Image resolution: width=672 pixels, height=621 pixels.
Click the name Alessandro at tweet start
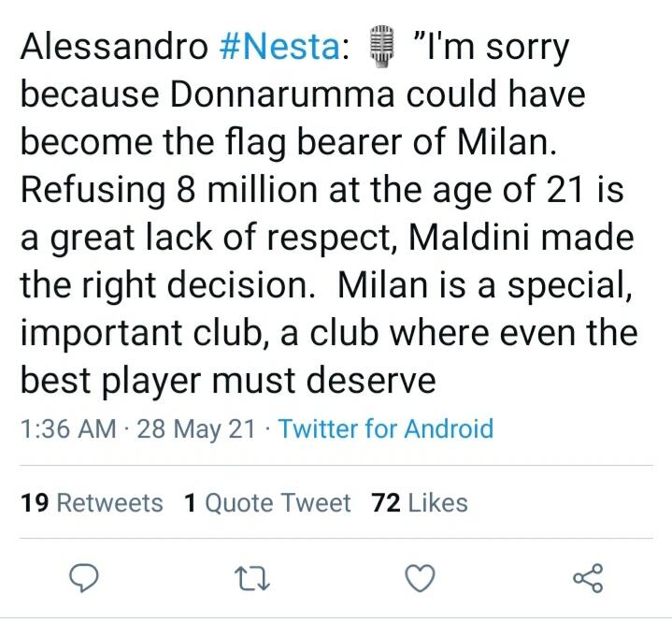click(110, 47)
